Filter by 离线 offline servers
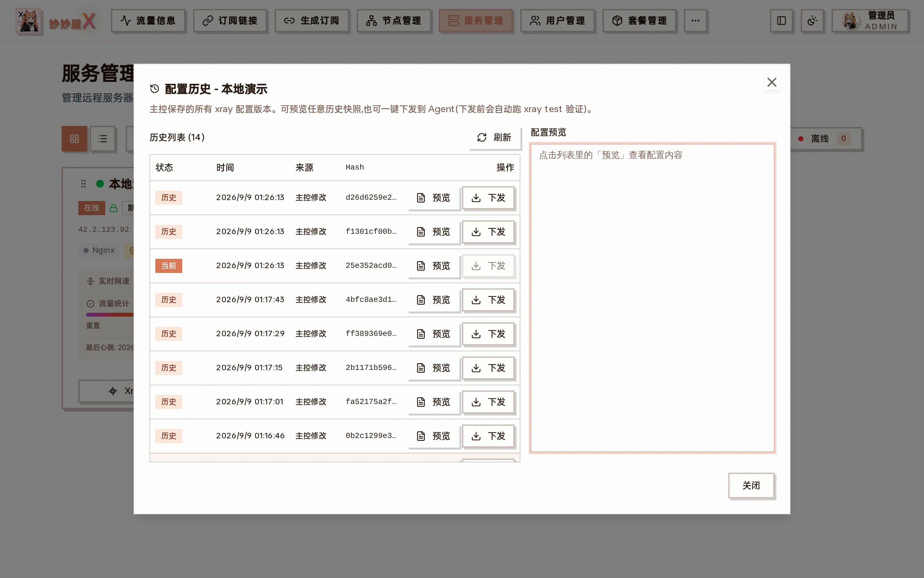This screenshot has width=924, height=578. 825,138
